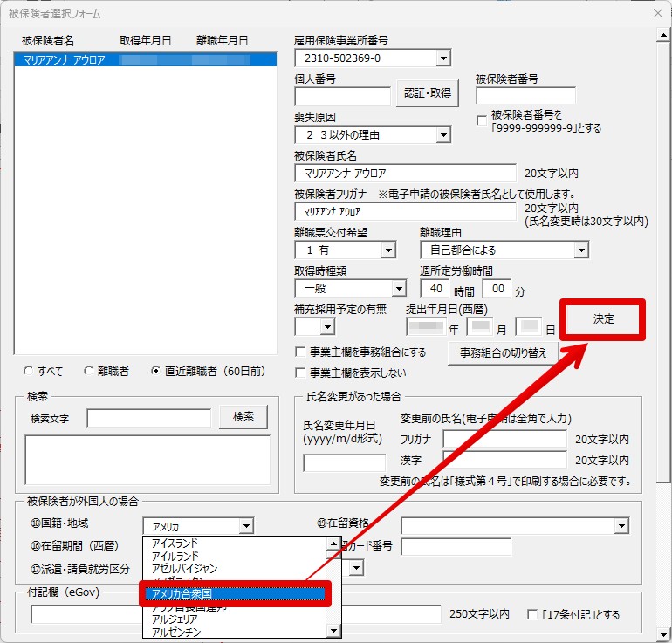Click the 事務組合の切り替え button
The width and height of the screenshot is (672, 643).
coord(504,353)
